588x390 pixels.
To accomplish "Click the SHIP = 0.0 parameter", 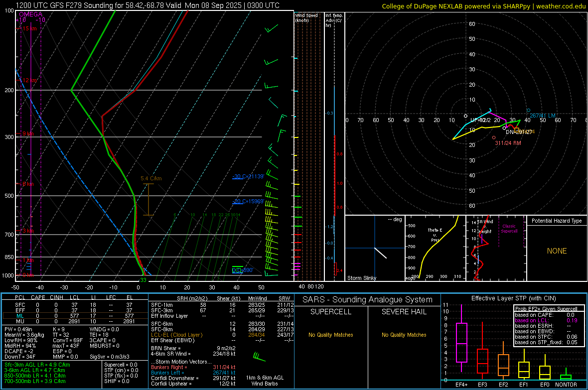I will [117, 381].
